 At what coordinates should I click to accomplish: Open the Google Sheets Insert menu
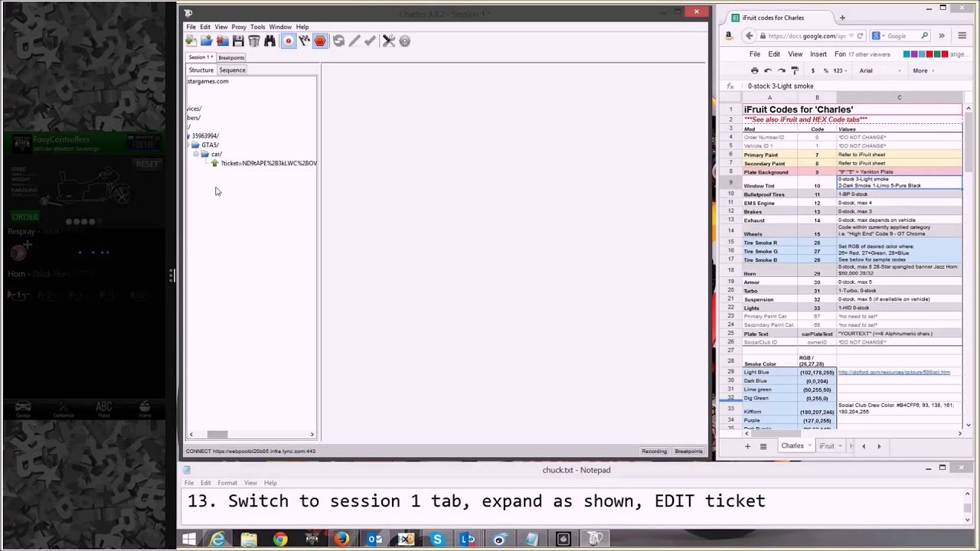(818, 54)
